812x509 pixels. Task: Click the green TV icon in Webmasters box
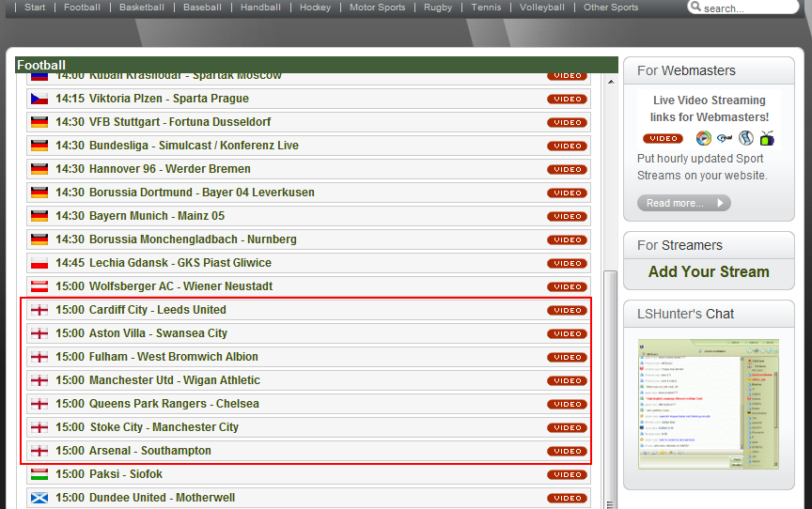[767, 138]
